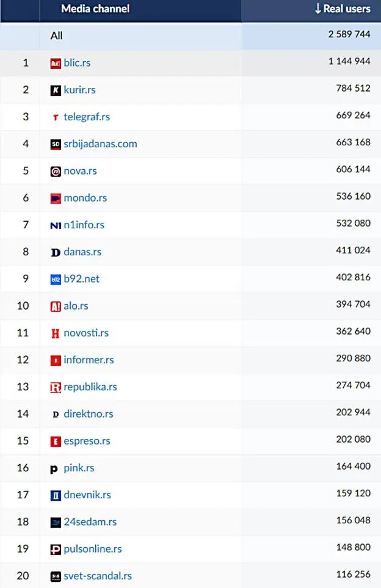Screen dimensions: 381x588
Task: Click the nova.rs circular favicon
Action: pos(56,172)
